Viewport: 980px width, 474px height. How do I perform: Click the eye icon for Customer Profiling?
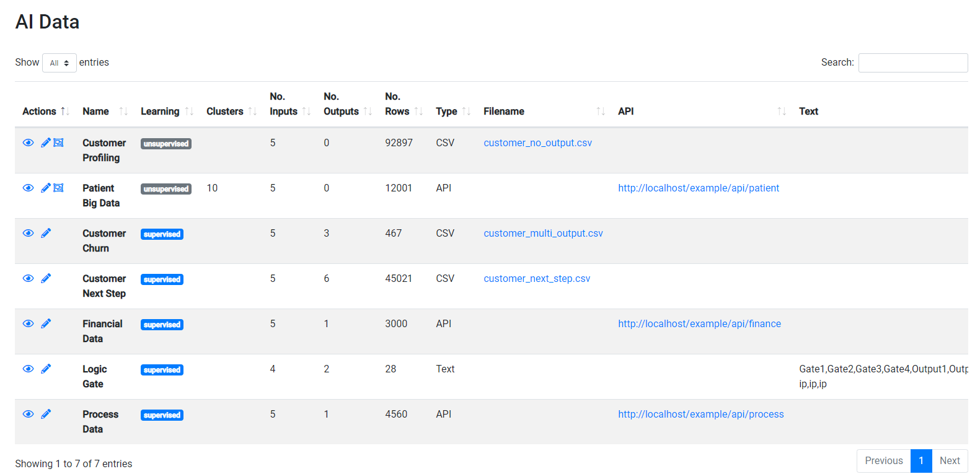click(x=28, y=143)
